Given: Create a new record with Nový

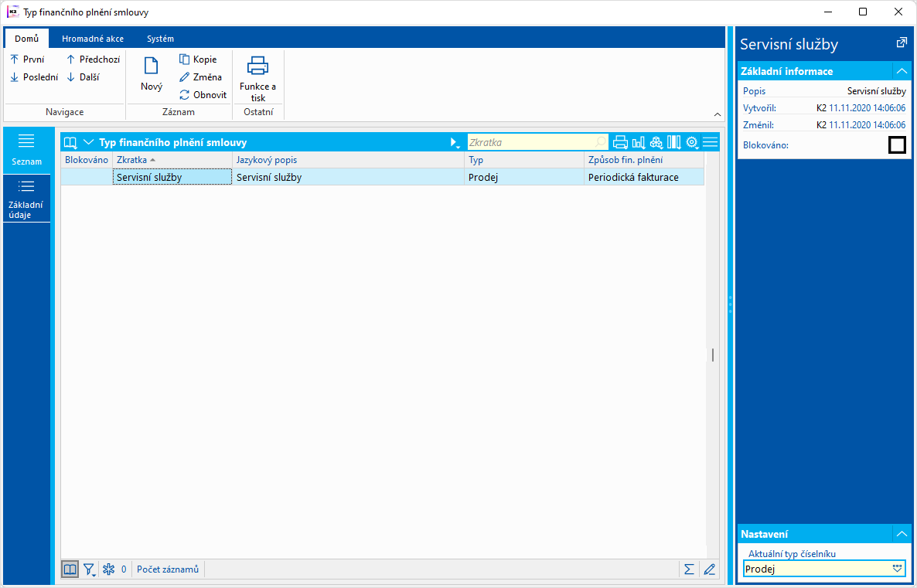Looking at the screenshot, I should coord(152,74).
